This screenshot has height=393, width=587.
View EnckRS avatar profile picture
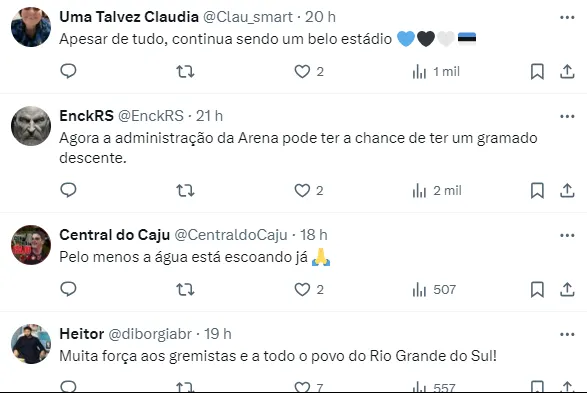coord(31,126)
